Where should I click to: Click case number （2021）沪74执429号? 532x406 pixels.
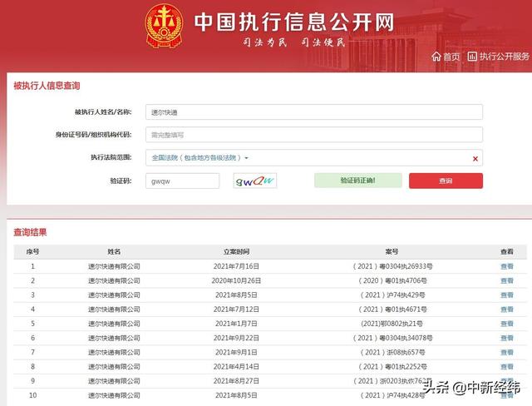pyautogui.click(x=392, y=295)
